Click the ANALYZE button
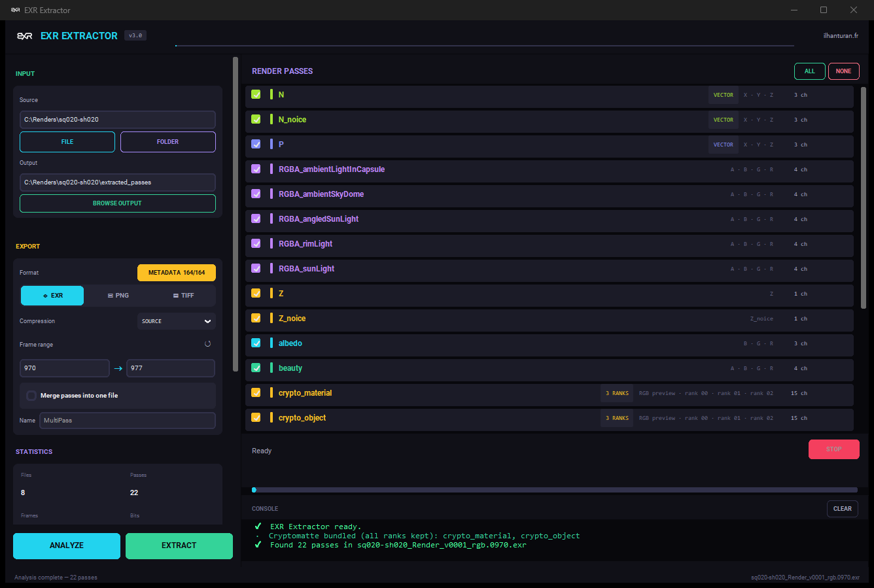Image resolution: width=874 pixels, height=588 pixels. pyautogui.click(x=67, y=545)
